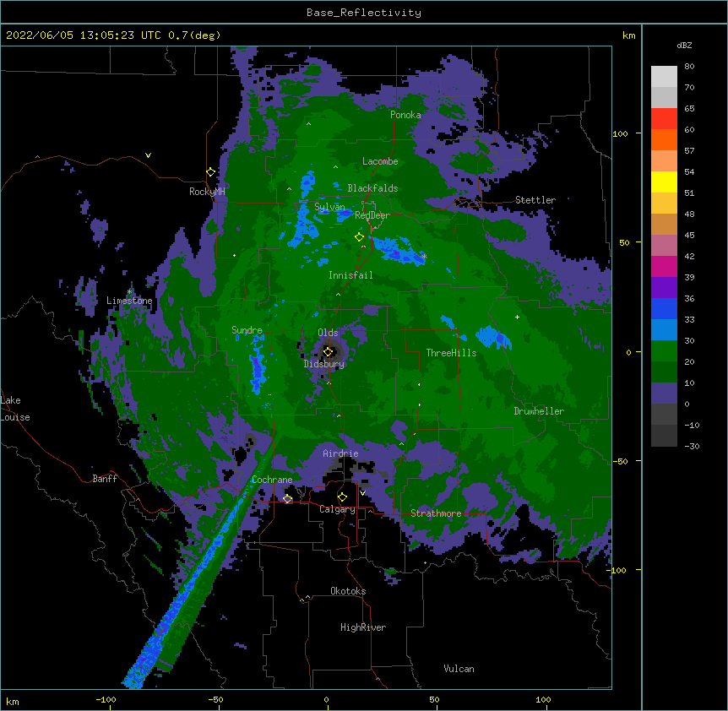Click the -100 tick on the bottom axis
Viewport: 728px width, 711px height.
point(106,699)
